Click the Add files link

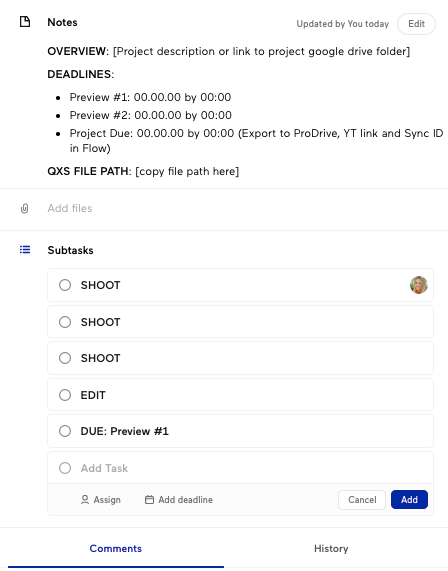70,208
